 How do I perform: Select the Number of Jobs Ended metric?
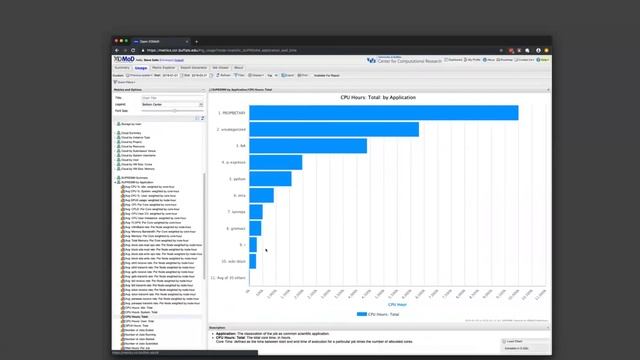[139, 330]
